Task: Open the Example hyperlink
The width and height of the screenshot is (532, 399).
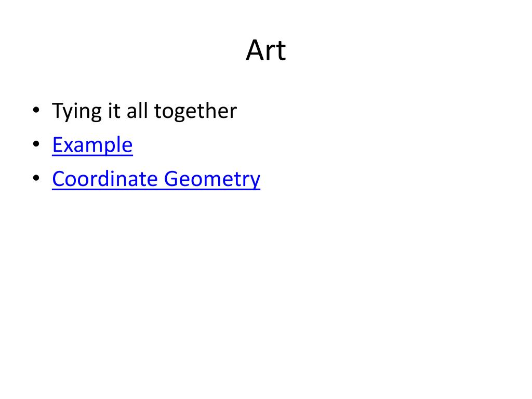Action: pos(92,145)
